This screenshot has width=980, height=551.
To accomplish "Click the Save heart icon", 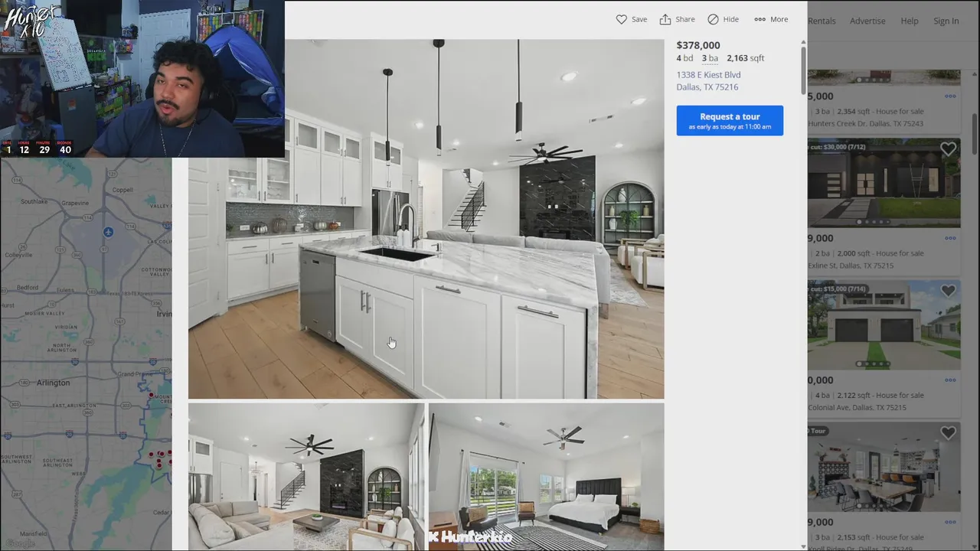I will 622,19.
